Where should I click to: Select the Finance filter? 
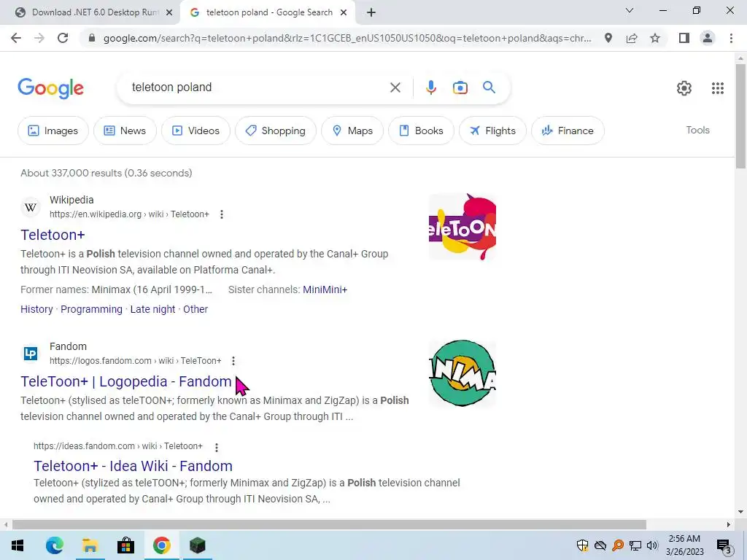568,131
